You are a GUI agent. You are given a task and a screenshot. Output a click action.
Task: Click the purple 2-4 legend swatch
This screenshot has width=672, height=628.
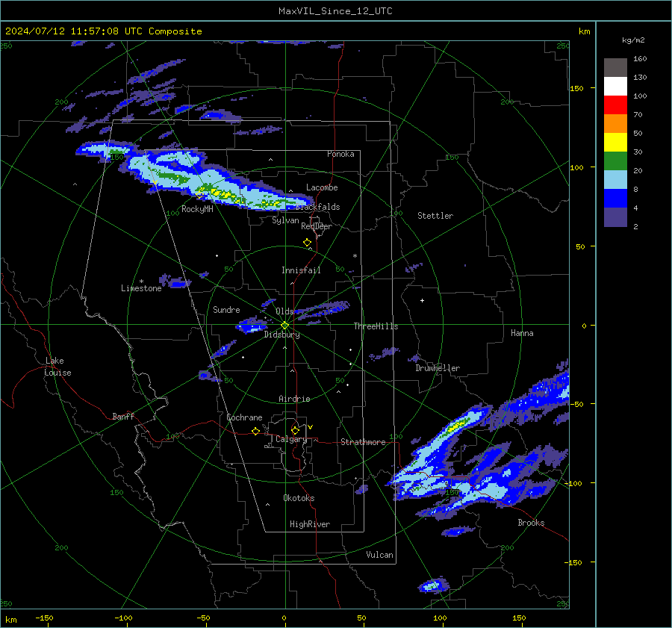click(615, 217)
